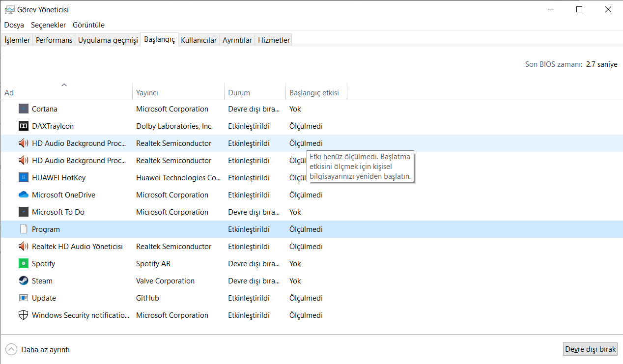Sort by the Durum column header
The height and width of the screenshot is (364, 623).
click(x=239, y=93)
